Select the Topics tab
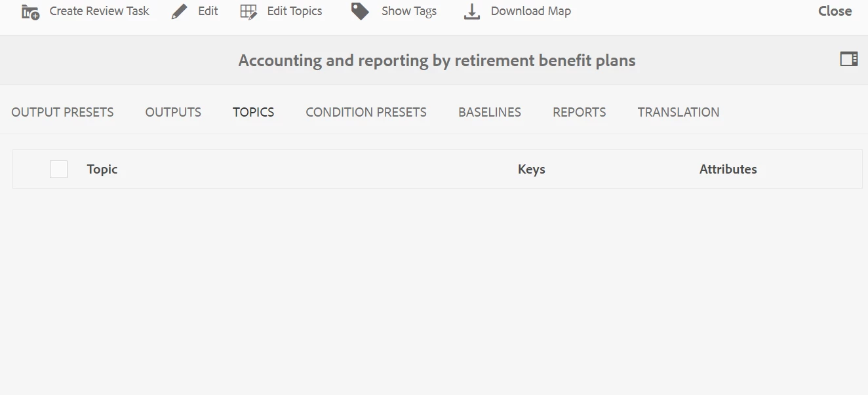Image resolution: width=868 pixels, height=395 pixels. click(253, 112)
